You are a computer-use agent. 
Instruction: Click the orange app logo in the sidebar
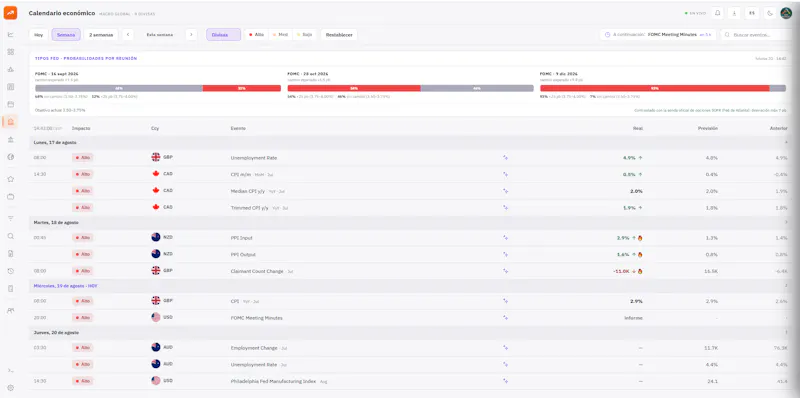(10, 13)
